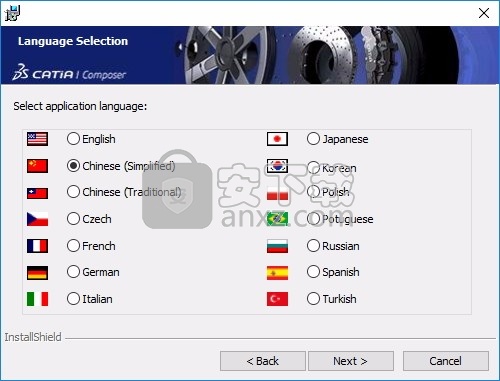Select Portuguese language option

pyautogui.click(x=313, y=219)
